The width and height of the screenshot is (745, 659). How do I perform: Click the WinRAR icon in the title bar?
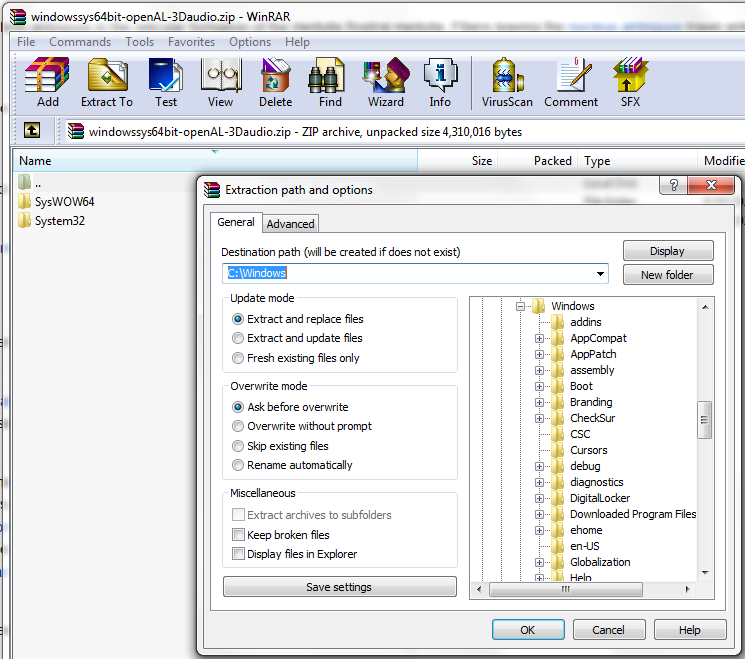click(x=19, y=17)
